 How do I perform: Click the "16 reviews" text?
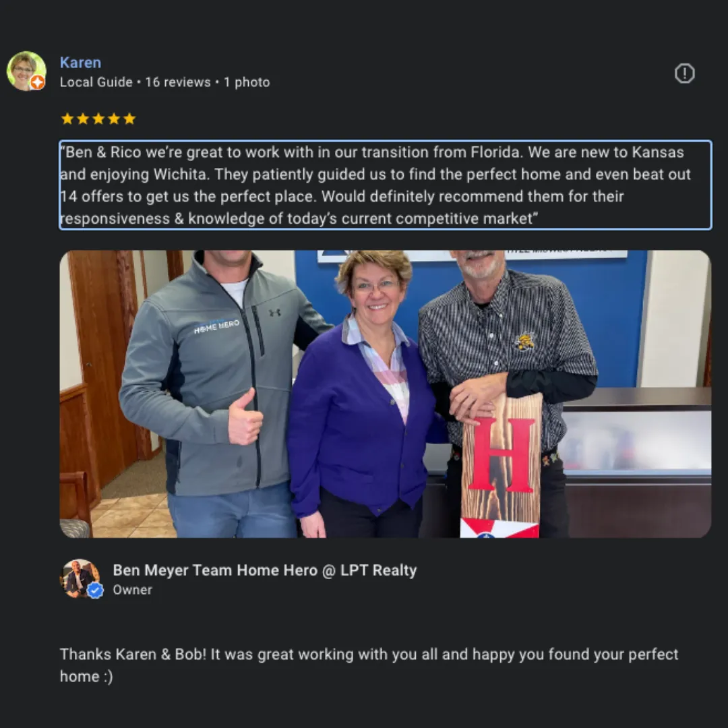click(x=178, y=82)
